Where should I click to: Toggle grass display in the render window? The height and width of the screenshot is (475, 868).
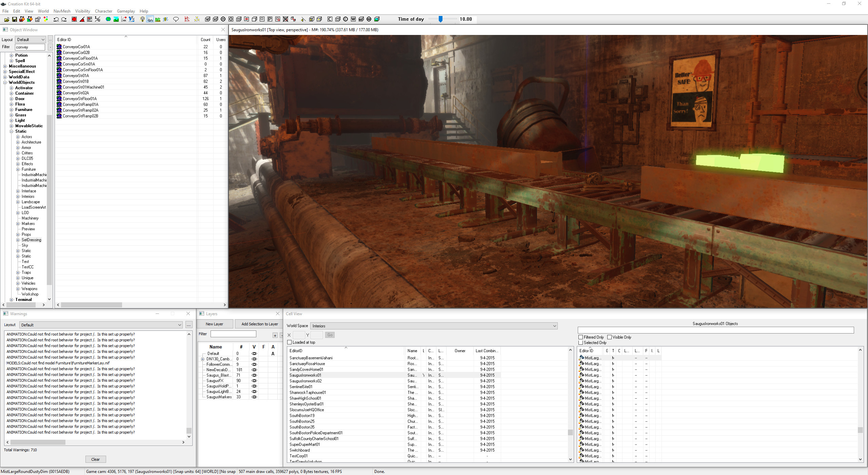[158, 19]
